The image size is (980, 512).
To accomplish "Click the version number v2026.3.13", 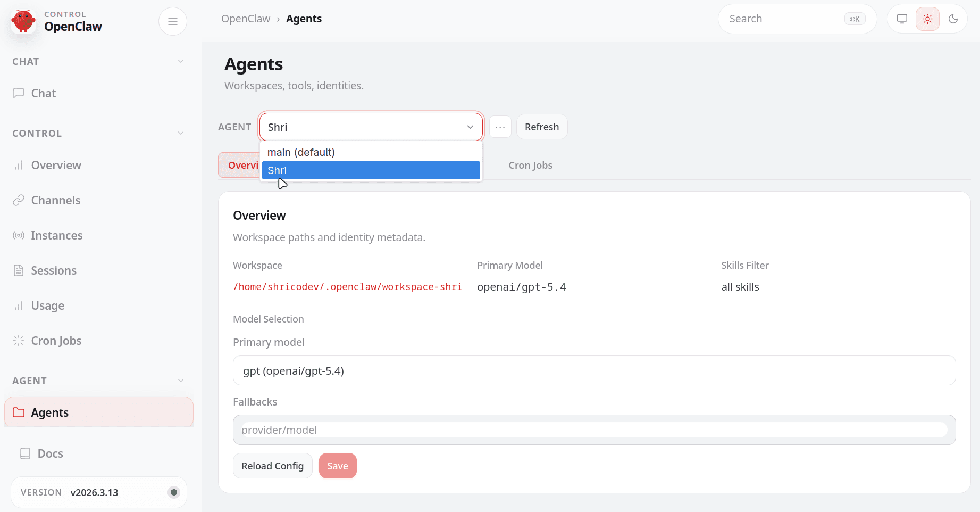I will pyautogui.click(x=94, y=492).
